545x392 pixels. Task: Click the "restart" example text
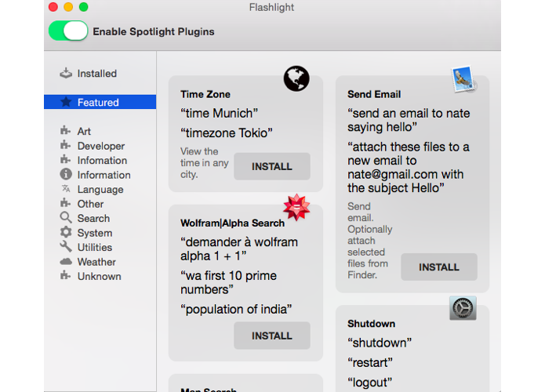click(x=370, y=362)
